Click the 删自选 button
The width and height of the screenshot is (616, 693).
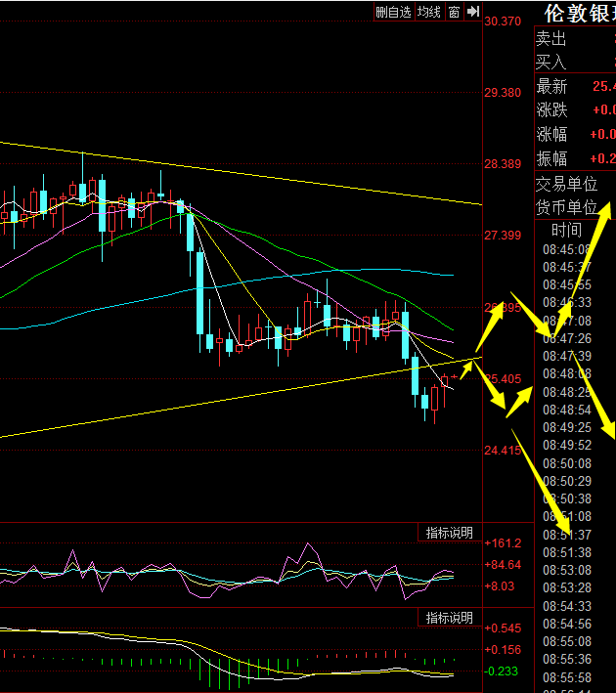[393, 12]
